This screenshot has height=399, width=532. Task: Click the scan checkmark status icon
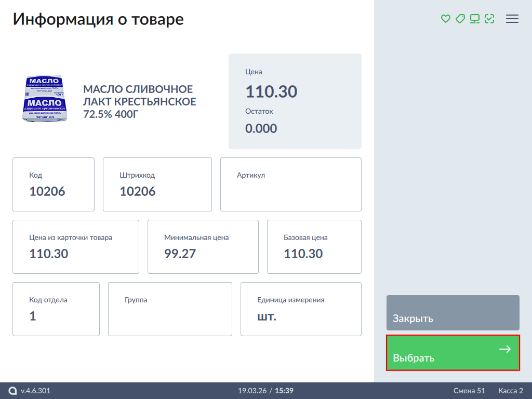[489, 19]
